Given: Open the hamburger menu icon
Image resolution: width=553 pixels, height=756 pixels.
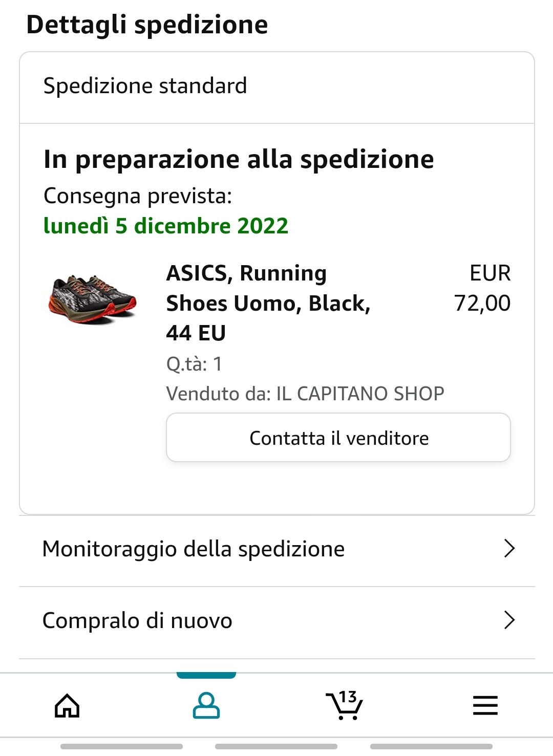Looking at the screenshot, I should coord(485,705).
